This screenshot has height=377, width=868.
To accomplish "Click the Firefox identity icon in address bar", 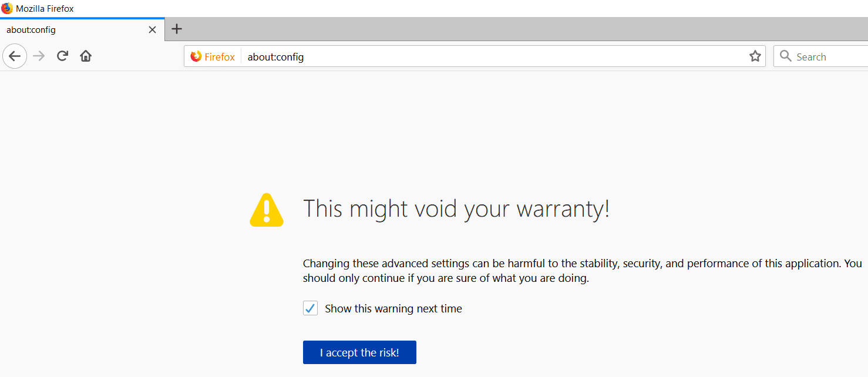I will [x=213, y=57].
